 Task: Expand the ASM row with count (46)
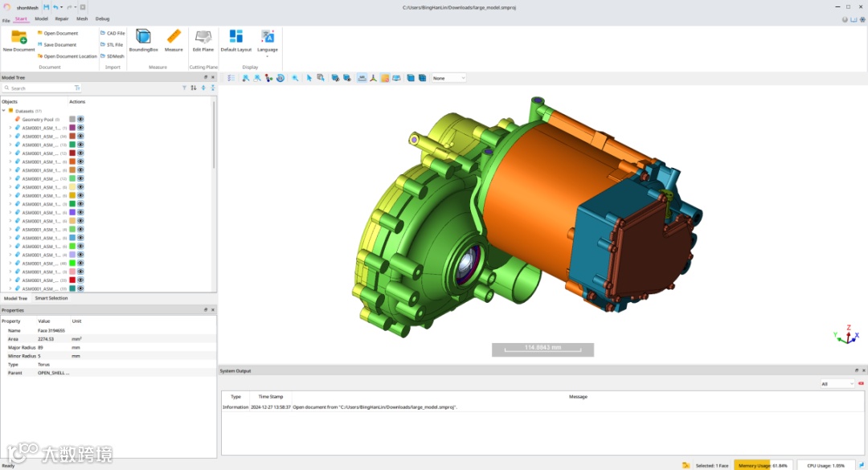(10, 263)
